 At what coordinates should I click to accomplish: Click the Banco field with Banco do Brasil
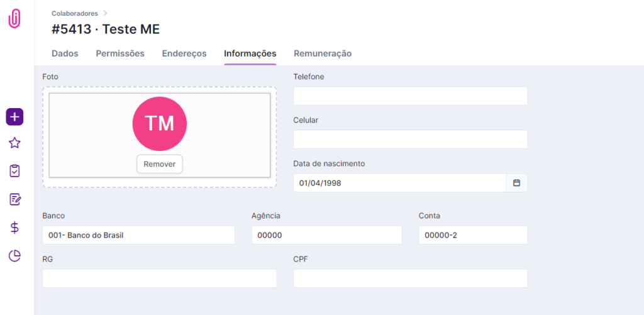coord(139,235)
